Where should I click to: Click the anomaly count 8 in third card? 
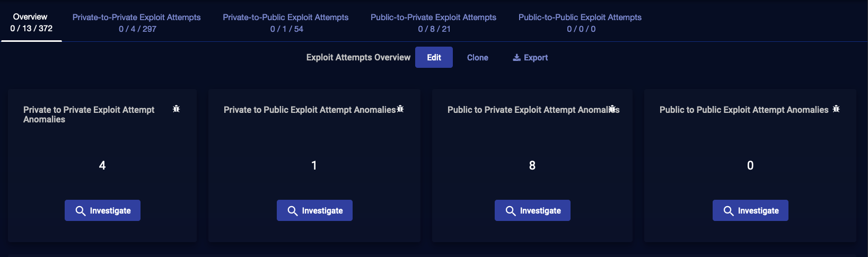tap(532, 165)
